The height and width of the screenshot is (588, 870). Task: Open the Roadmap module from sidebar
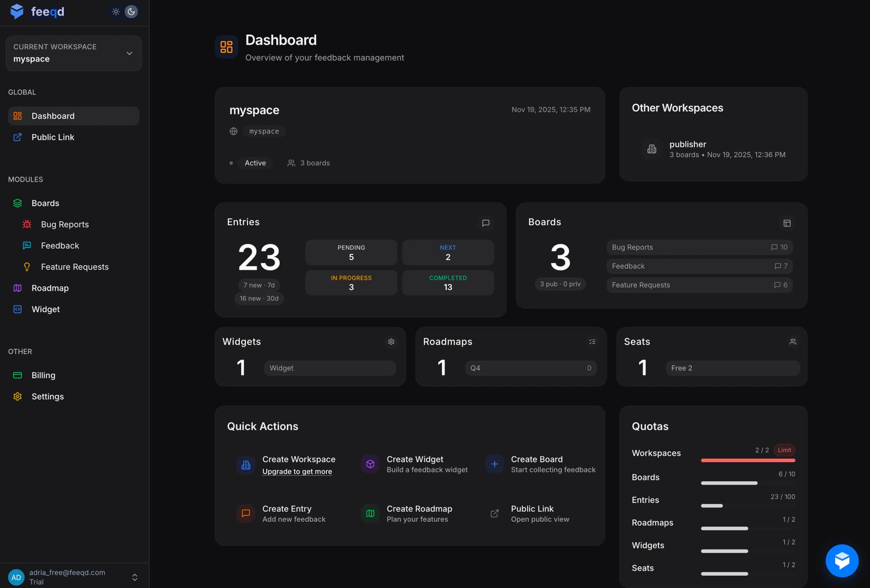pyautogui.click(x=51, y=288)
